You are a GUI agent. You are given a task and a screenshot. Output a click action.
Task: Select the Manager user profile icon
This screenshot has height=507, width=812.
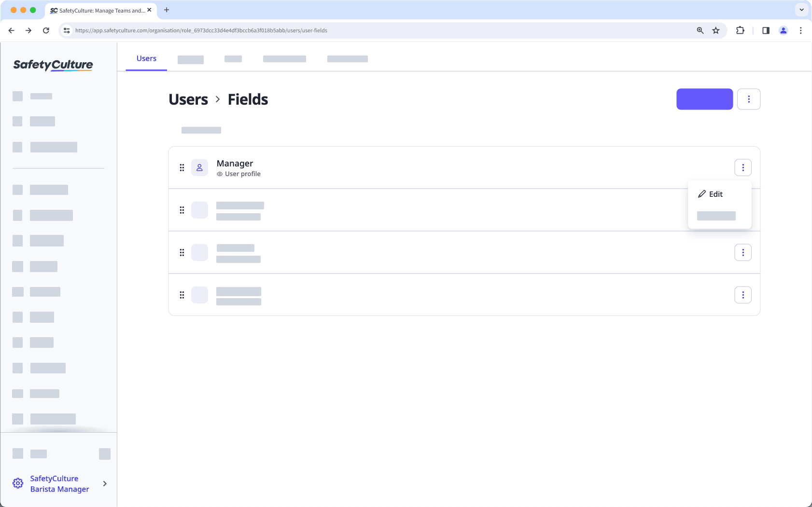199,167
